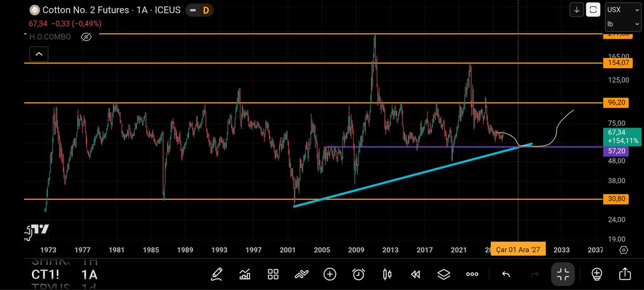
Task: Tap the add symbol plus icon
Action: pos(330,274)
